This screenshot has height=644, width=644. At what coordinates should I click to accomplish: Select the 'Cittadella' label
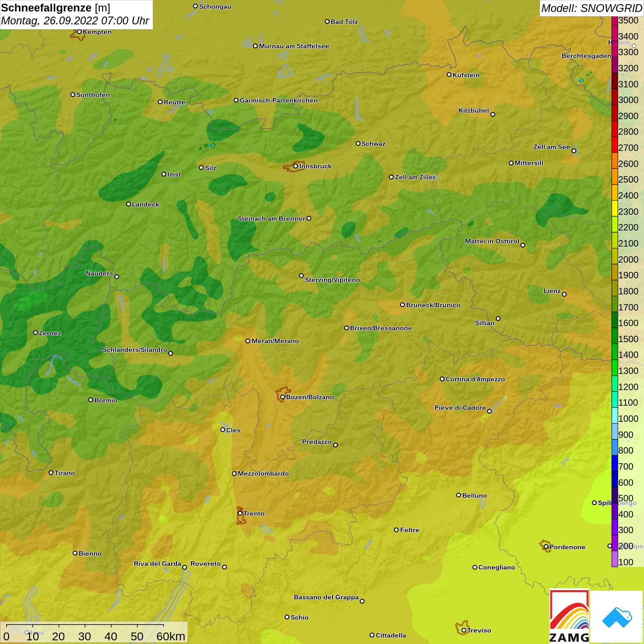(391, 635)
